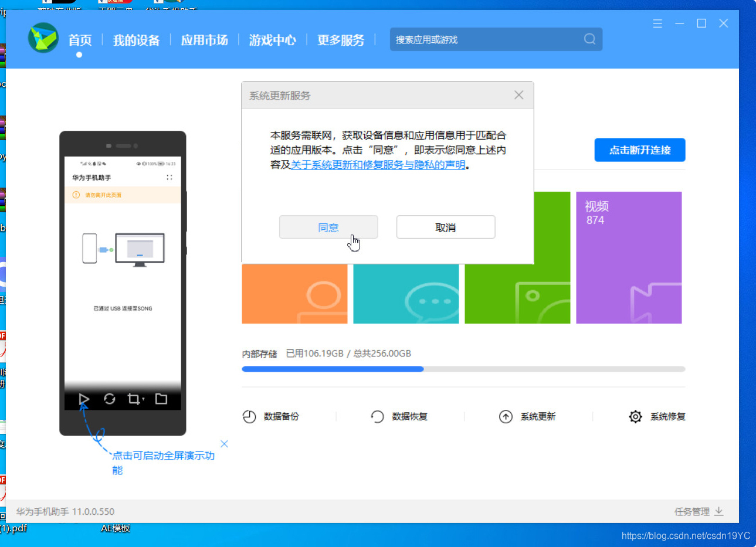Click the 同意 agree button
756x547 pixels.
pos(328,227)
